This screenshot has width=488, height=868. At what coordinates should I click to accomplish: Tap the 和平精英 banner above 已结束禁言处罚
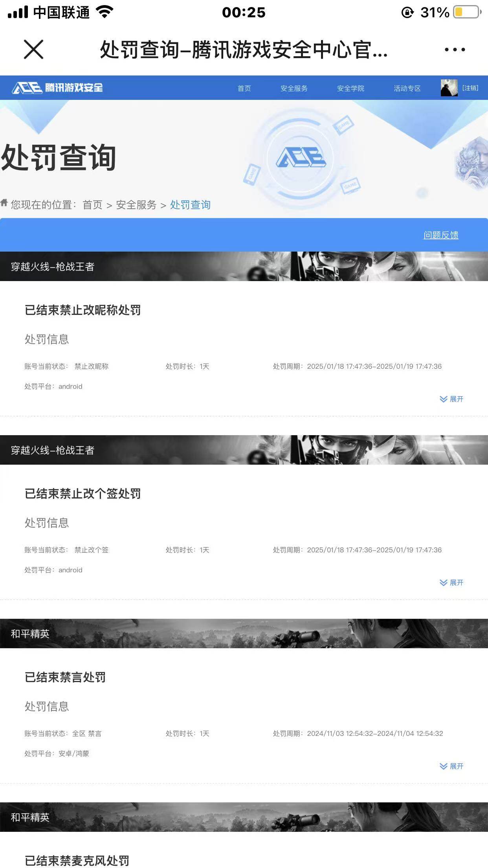[x=244, y=633]
